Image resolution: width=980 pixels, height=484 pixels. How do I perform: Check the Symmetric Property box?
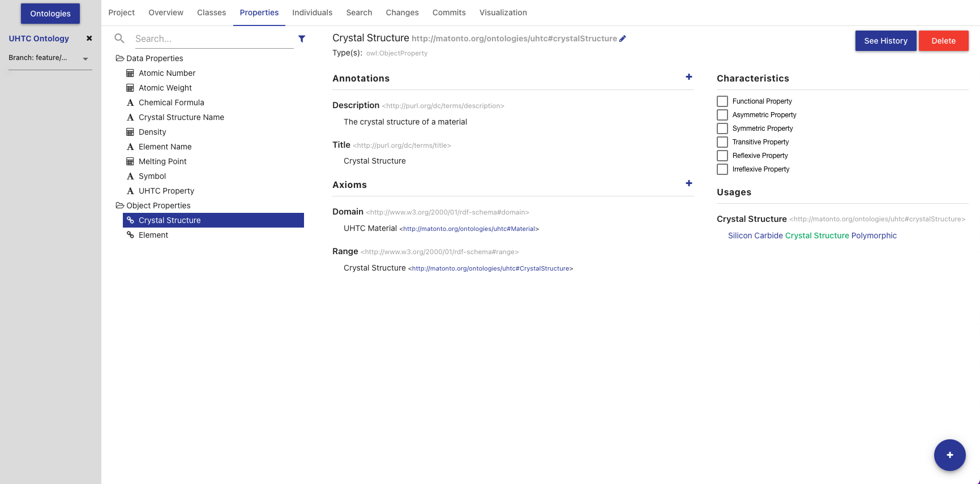(722, 129)
